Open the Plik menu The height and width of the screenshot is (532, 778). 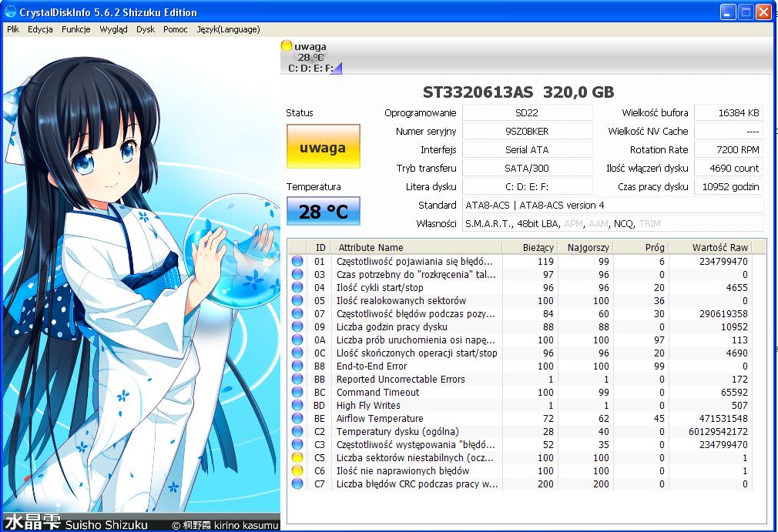pyautogui.click(x=13, y=29)
